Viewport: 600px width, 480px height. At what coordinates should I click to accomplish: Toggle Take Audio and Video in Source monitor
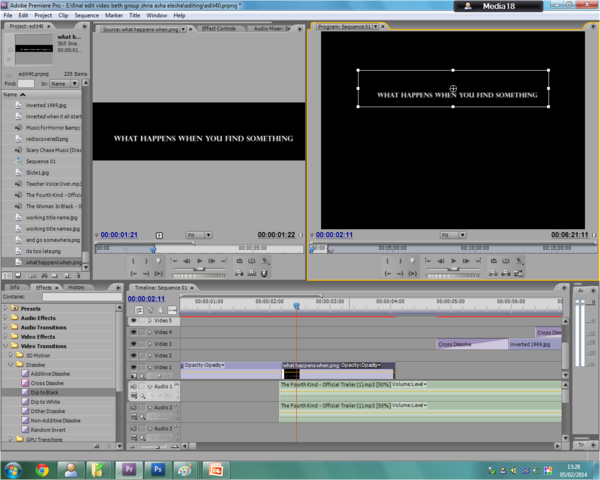[x=264, y=273]
